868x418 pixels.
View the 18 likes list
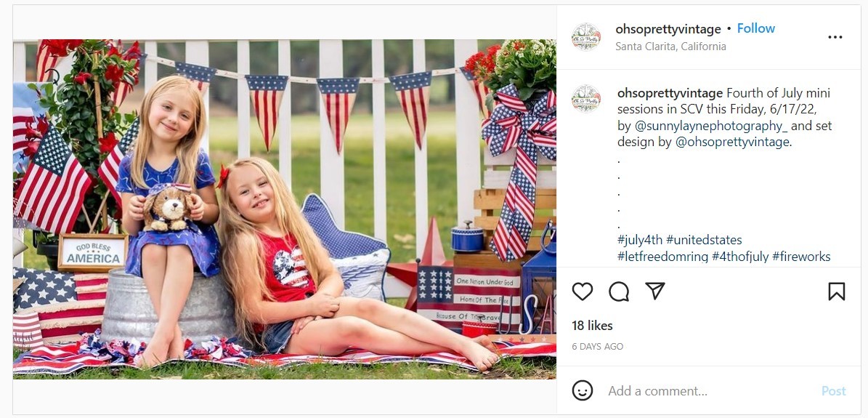(x=592, y=326)
